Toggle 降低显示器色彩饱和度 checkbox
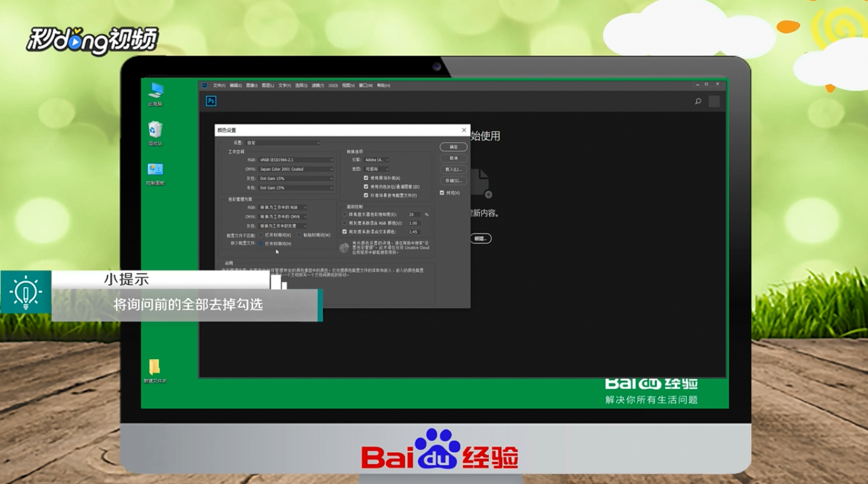The height and width of the screenshot is (484, 868). 344,214
